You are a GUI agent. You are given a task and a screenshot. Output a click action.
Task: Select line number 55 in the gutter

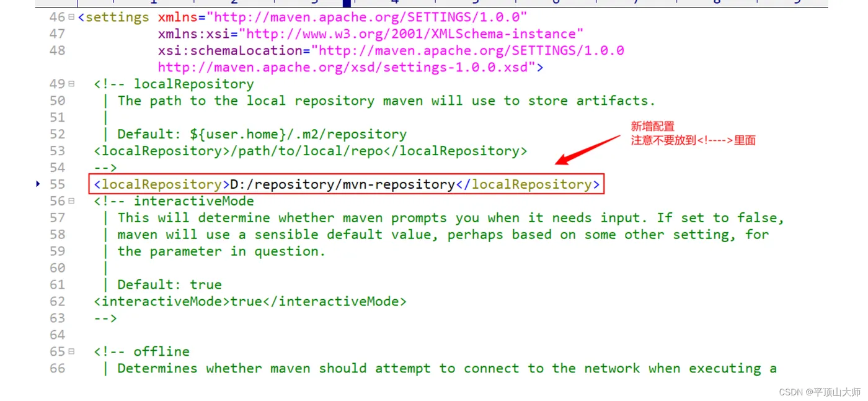point(57,184)
